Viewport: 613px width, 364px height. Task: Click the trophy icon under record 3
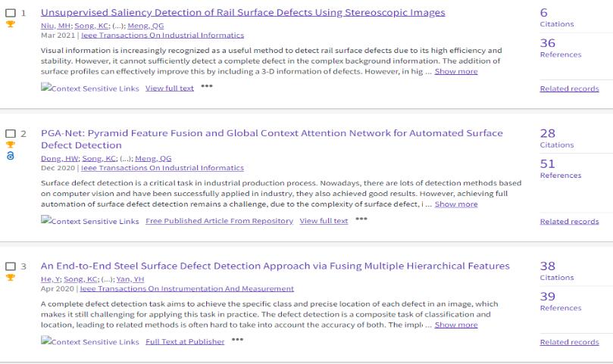(10, 277)
